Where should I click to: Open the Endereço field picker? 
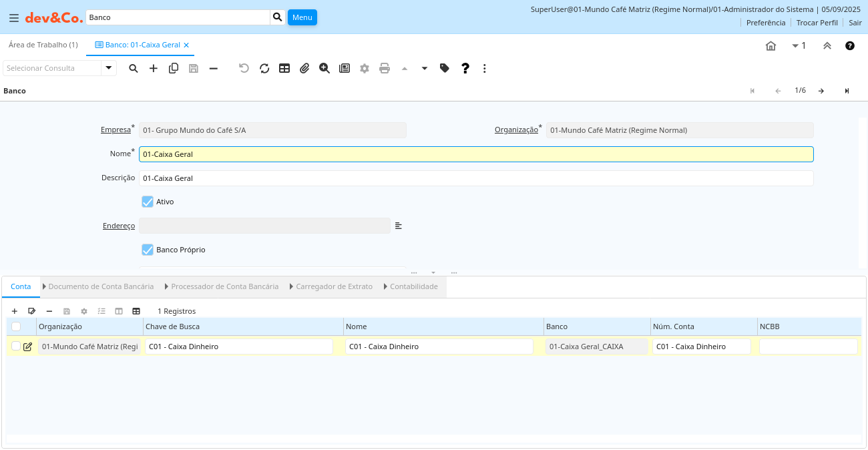pos(399,226)
